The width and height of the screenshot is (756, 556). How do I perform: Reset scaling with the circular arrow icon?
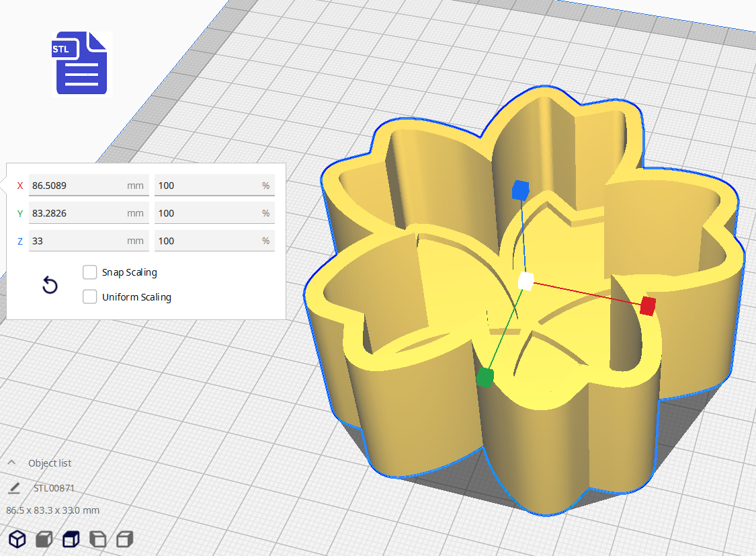coord(50,286)
